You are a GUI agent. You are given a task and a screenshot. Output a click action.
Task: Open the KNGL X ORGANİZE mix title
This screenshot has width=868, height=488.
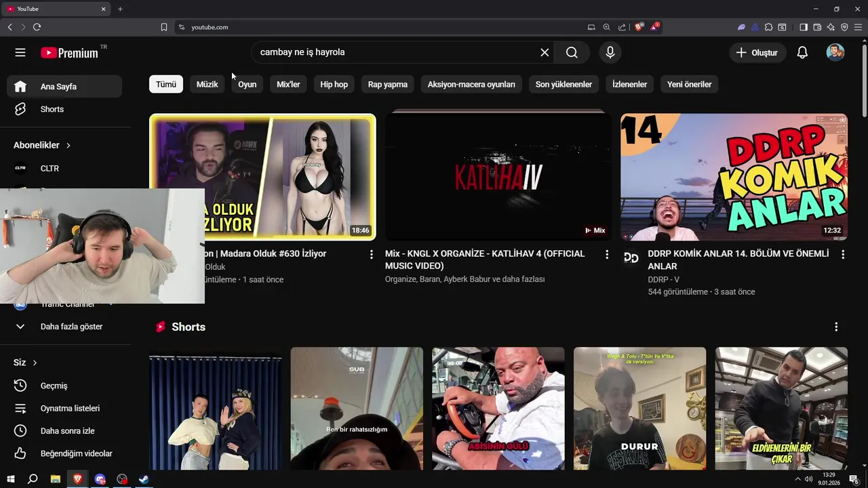pos(485,260)
